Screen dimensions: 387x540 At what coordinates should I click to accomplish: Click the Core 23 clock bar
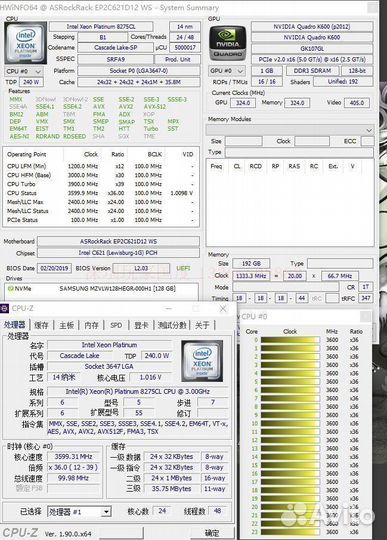point(290,532)
